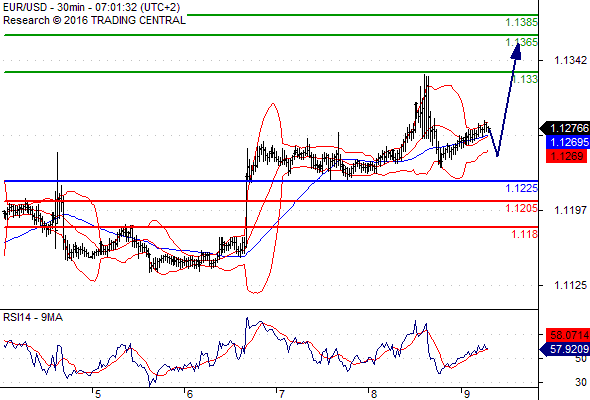Click the date label 9 on time axis

click(467, 394)
